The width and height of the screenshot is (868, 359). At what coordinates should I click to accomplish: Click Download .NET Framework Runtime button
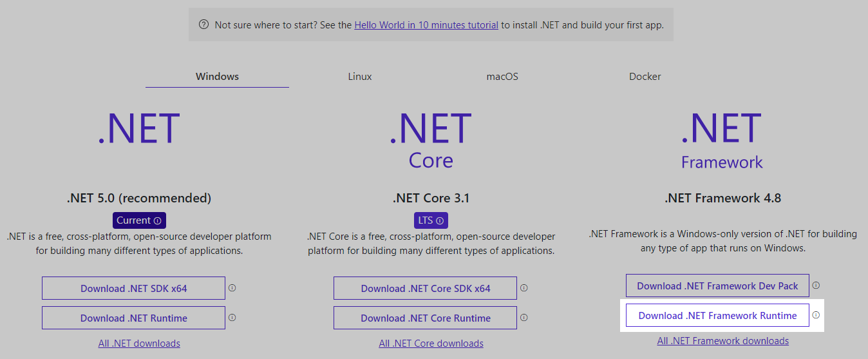[x=717, y=315]
